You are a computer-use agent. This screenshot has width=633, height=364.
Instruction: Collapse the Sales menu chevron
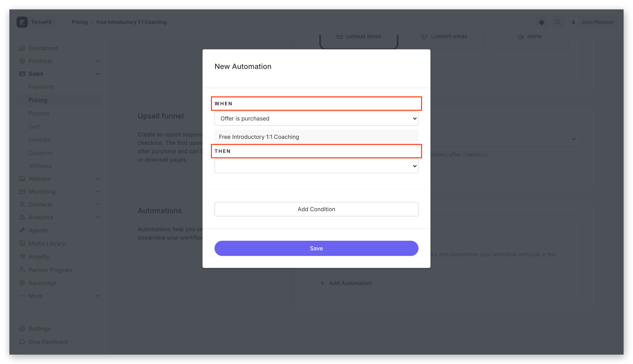click(x=98, y=74)
